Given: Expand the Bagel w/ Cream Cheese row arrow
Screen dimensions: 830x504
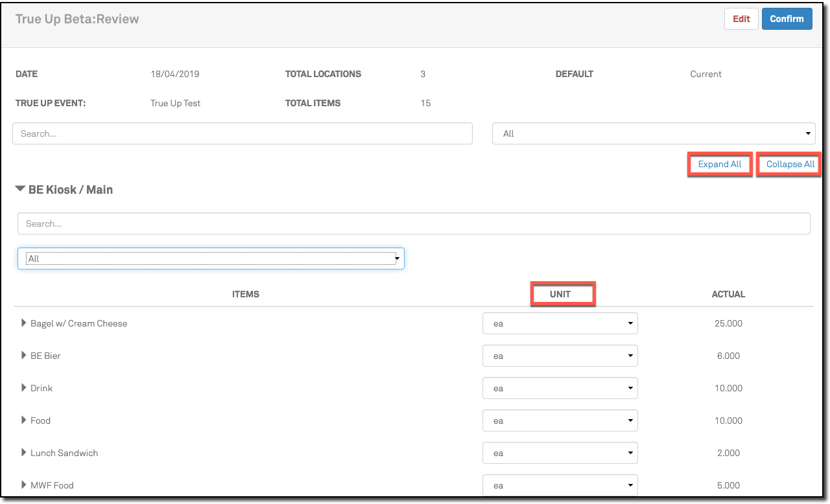Looking at the screenshot, I should pyautogui.click(x=24, y=323).
